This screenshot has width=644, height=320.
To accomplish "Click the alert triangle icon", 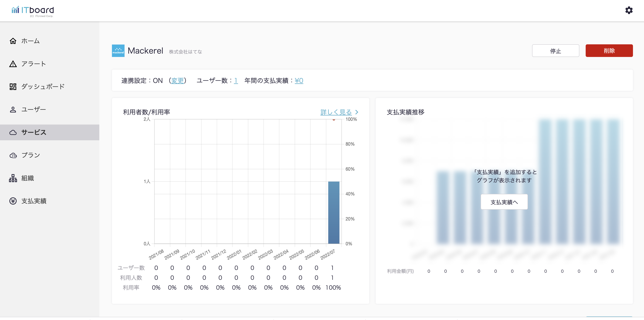I will tap(13, 64).
